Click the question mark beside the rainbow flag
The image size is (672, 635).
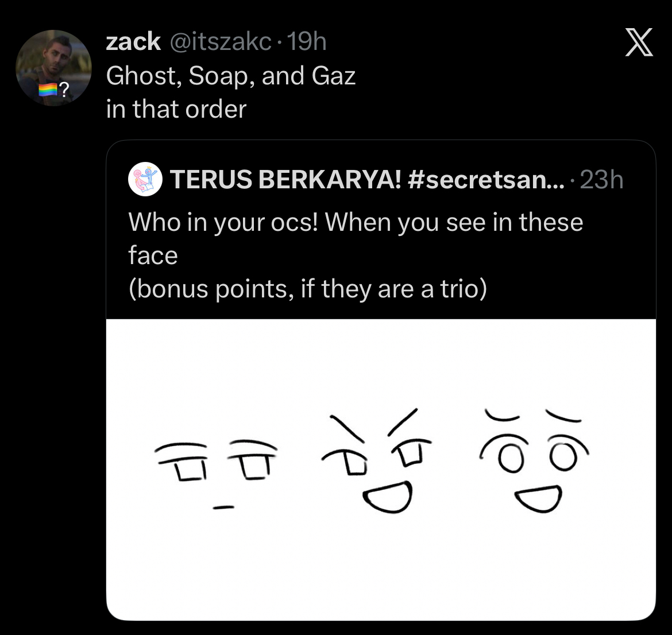(64, 90)
